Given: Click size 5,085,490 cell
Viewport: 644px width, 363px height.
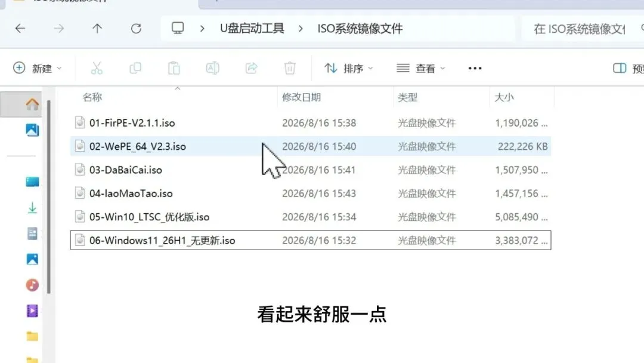Looking at the screenshot, I should tap(521, 217).
